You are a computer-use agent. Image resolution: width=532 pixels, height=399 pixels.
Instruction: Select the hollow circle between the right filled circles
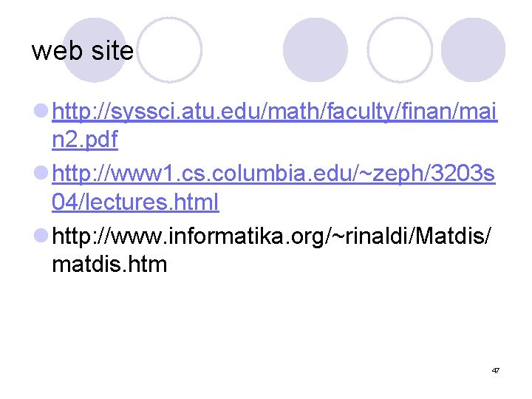click(400, 50)
